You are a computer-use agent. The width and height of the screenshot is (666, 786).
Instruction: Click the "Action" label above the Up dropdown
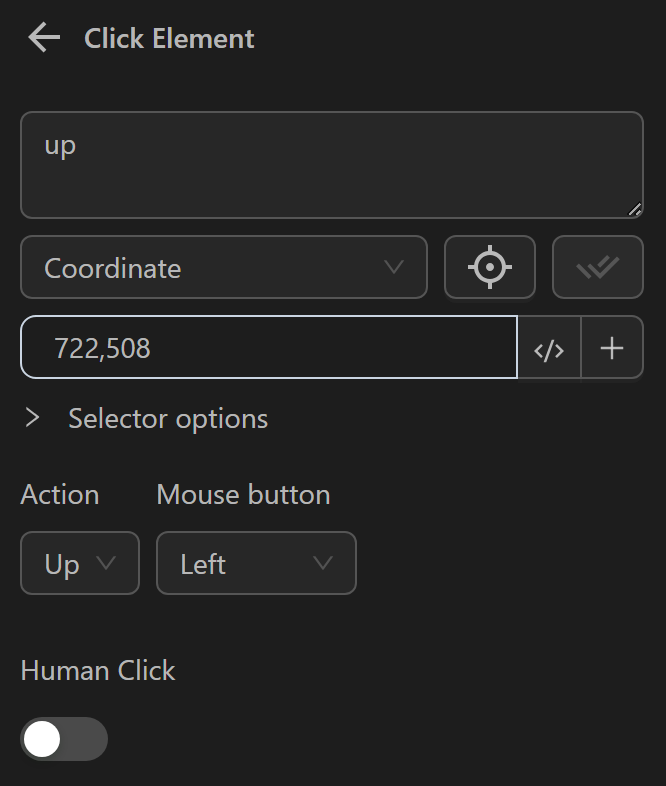coord(60,494)
